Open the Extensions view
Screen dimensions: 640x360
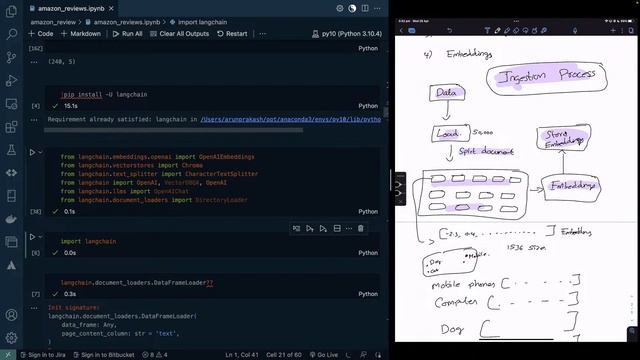tap(11, 127)
